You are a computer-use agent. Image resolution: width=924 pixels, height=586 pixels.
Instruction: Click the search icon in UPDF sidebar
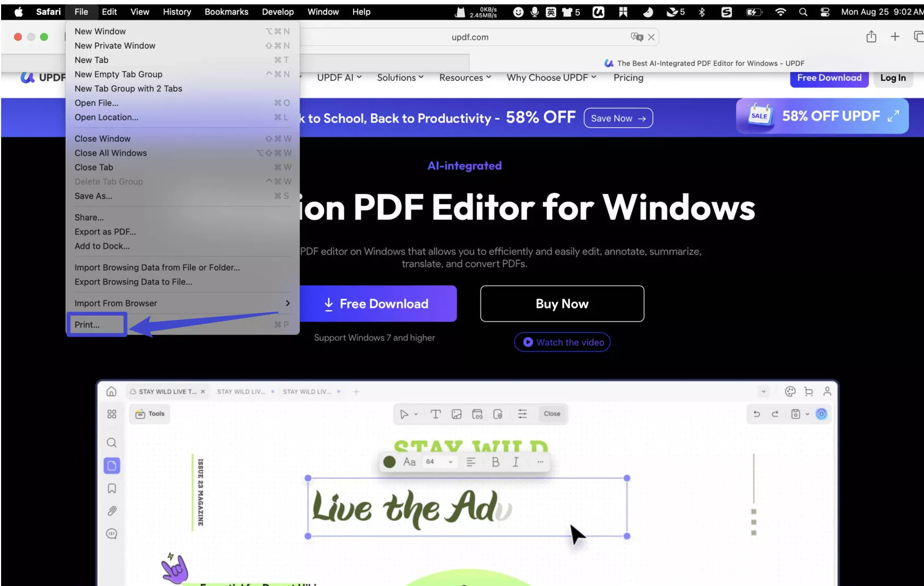(112, 442)
